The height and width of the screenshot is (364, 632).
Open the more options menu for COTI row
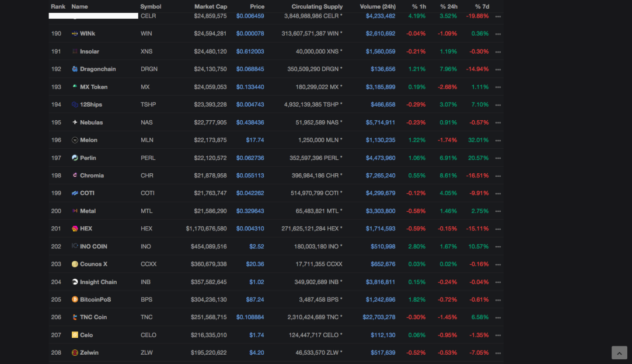(x=498, y=194)
